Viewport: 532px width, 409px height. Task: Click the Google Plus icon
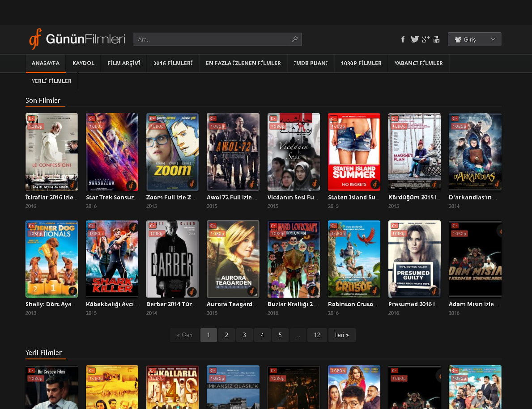426,39
